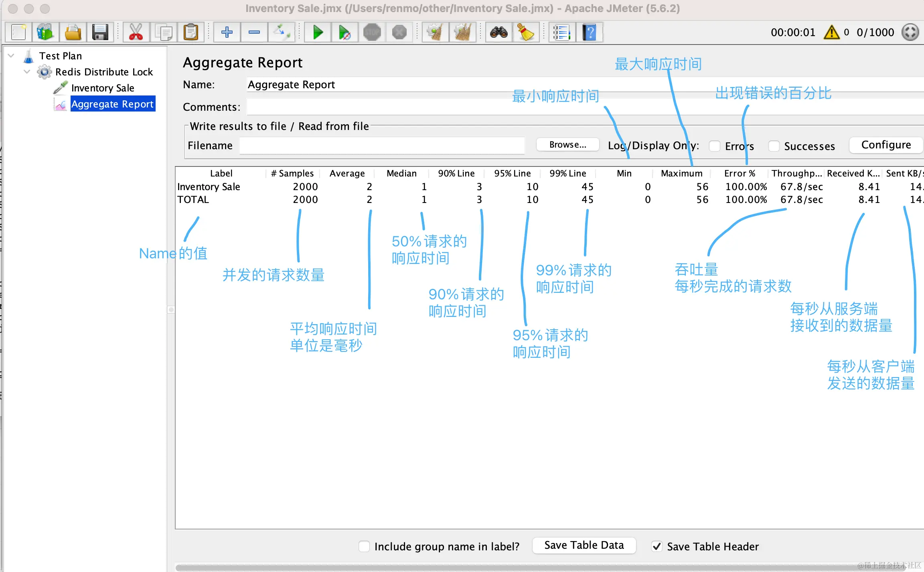Collapse the Redis Distribute Lock node
Viewport: 924px width, 572px height.
coord(27,72)
